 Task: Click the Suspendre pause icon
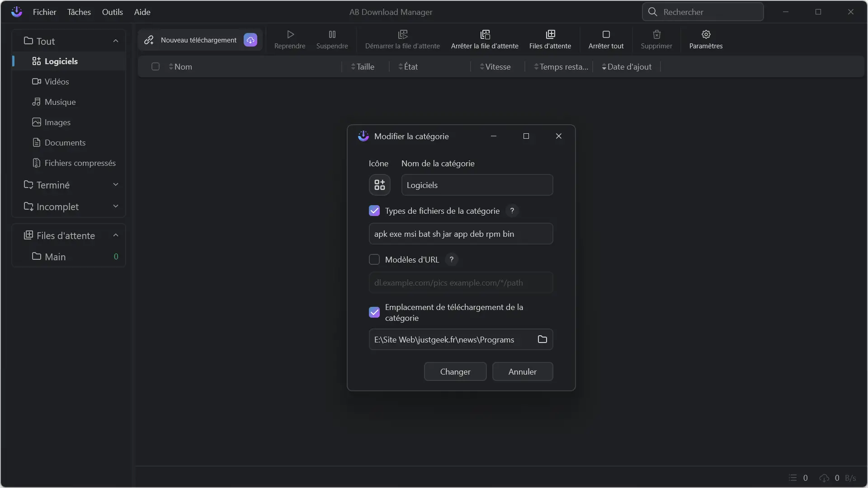[332, 34]
